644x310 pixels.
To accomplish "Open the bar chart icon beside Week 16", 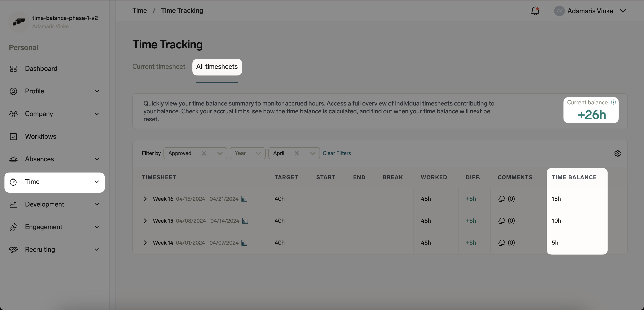I will click(x=244, y=199).
